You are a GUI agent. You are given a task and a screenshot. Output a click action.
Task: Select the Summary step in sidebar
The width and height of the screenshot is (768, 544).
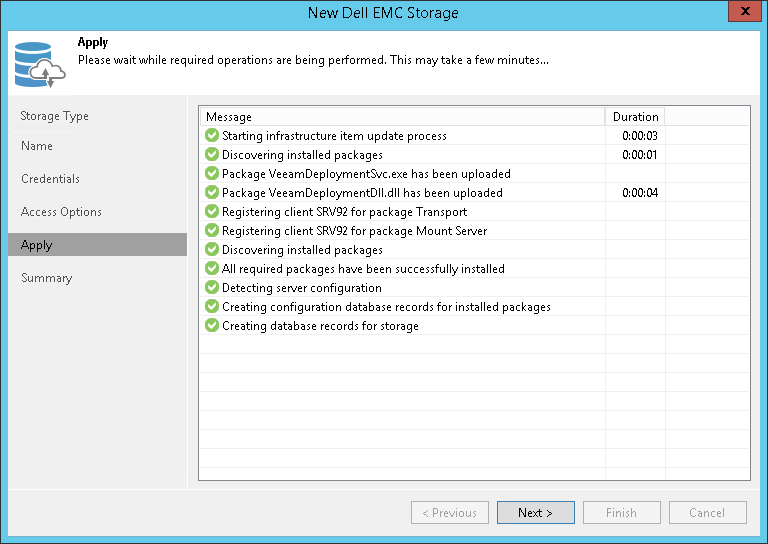point(46,278)
